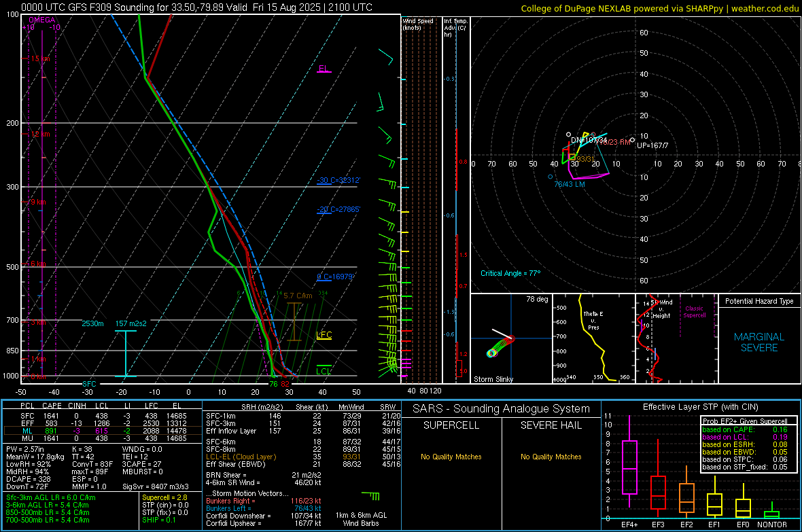Click the Sfc-3km AGL LR = 6.0 C/km line
The width and height of the screenshot is (802, 532).
[x=51, y=498]
